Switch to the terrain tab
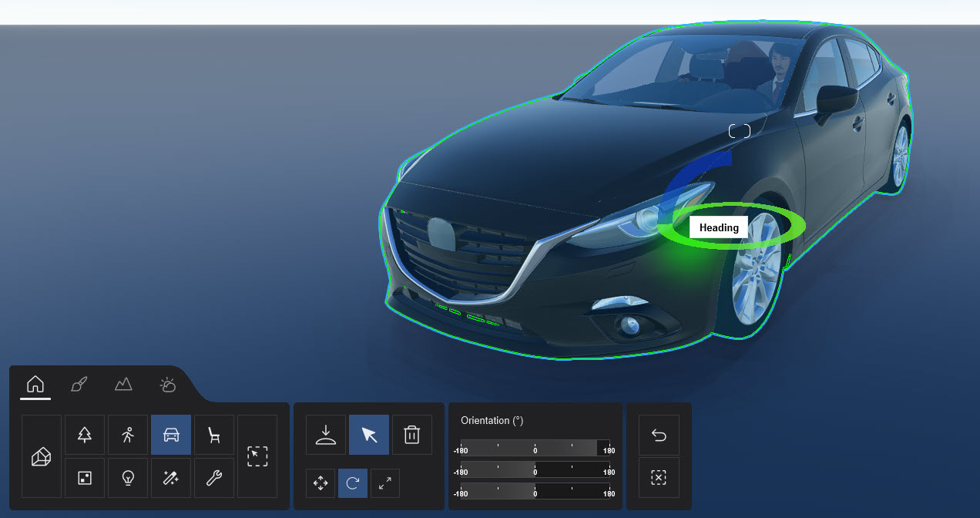The image size is (980, 518). [123, 385]
